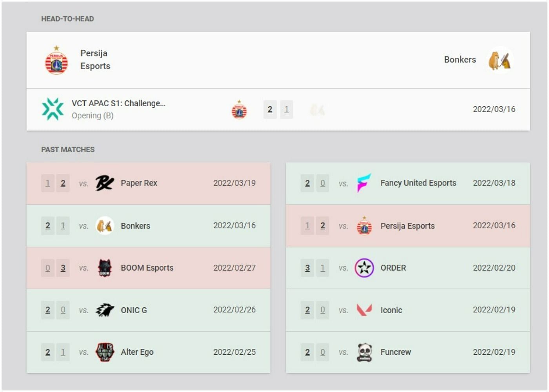
Task: Click head-to-head match date 2022/03/16
Action: (x=494, y=109)
